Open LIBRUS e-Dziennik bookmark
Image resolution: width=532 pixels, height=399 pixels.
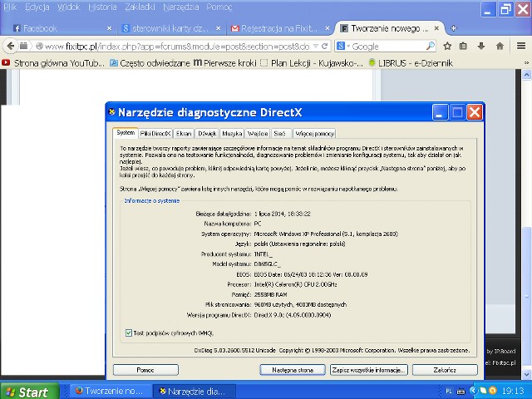click(411, 63)
